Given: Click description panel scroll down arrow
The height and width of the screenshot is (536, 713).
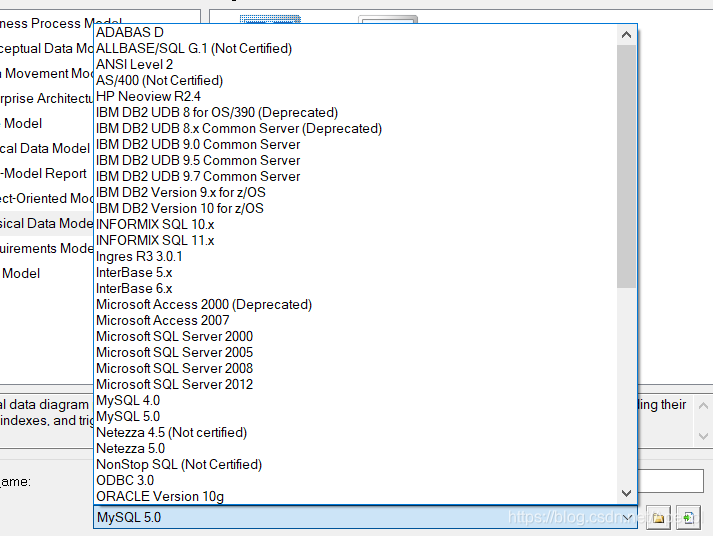Looking at the screenshot, I should pyautogui.click(x=703, y=436).
